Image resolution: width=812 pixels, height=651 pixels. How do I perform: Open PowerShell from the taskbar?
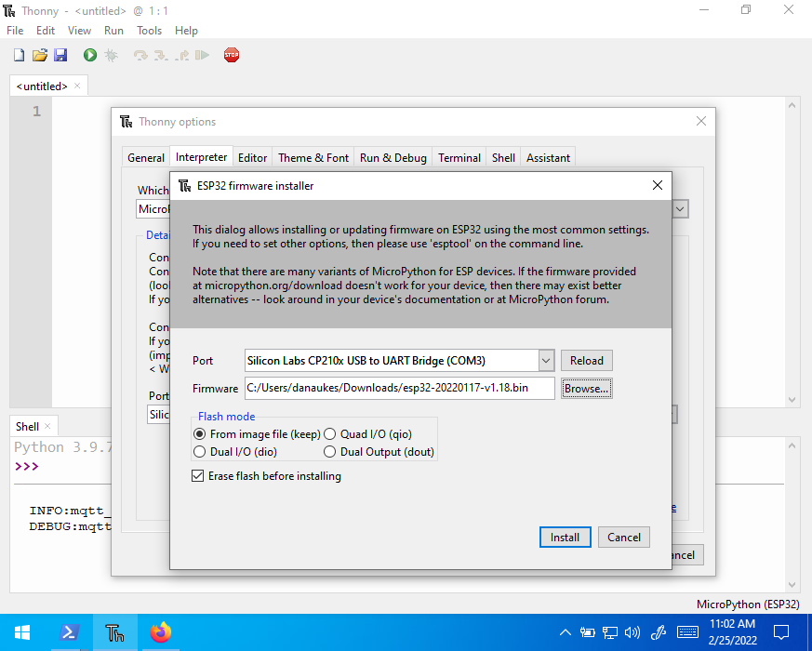pyautogui.click(x=70, y=632)
